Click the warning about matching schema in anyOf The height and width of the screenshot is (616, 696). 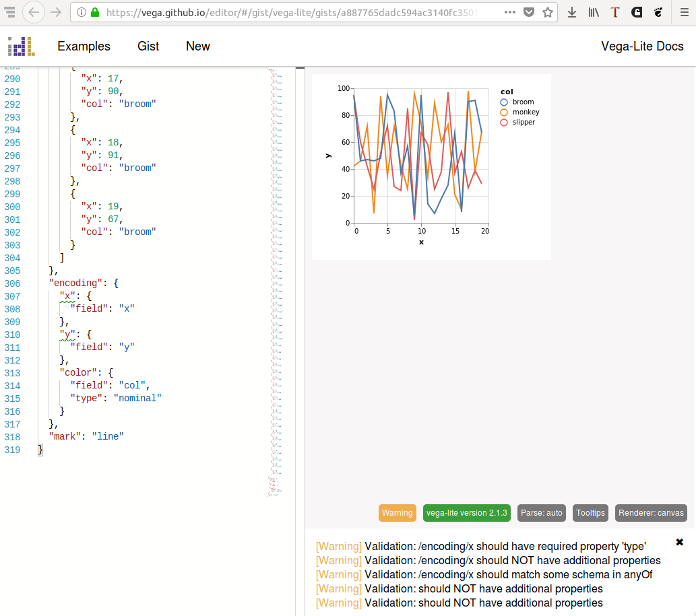tap(484, 575)
